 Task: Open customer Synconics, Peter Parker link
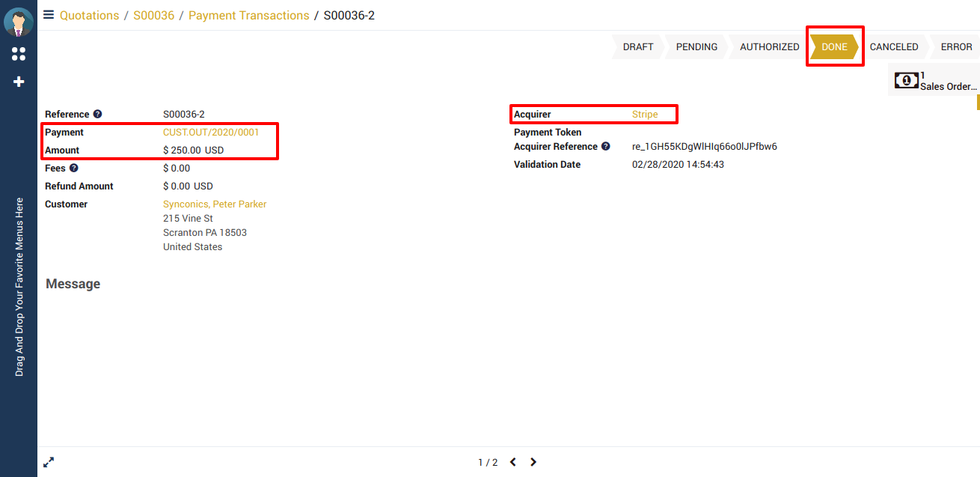coord(215,204)
